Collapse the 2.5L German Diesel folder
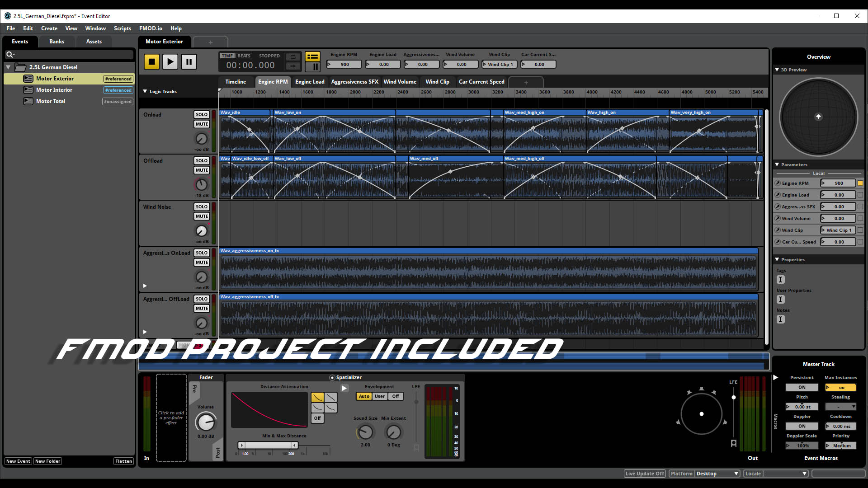Image resolution: width=868 pixels, height=488 pixels. [x=8, y=67]
